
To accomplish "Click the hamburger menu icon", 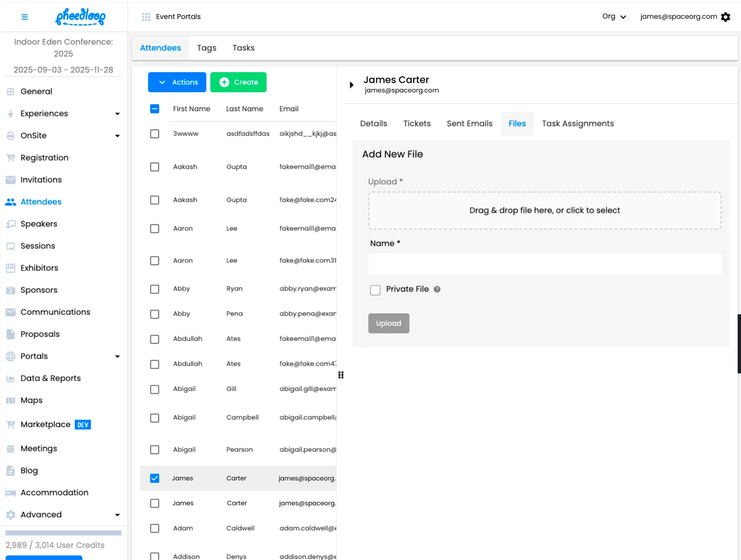I will [x=25, y=17].
